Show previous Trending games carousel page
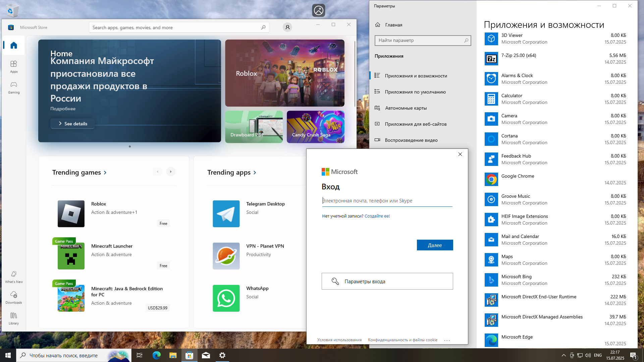The width and height of the screenshot is (644, 362). tap(157, 172)
